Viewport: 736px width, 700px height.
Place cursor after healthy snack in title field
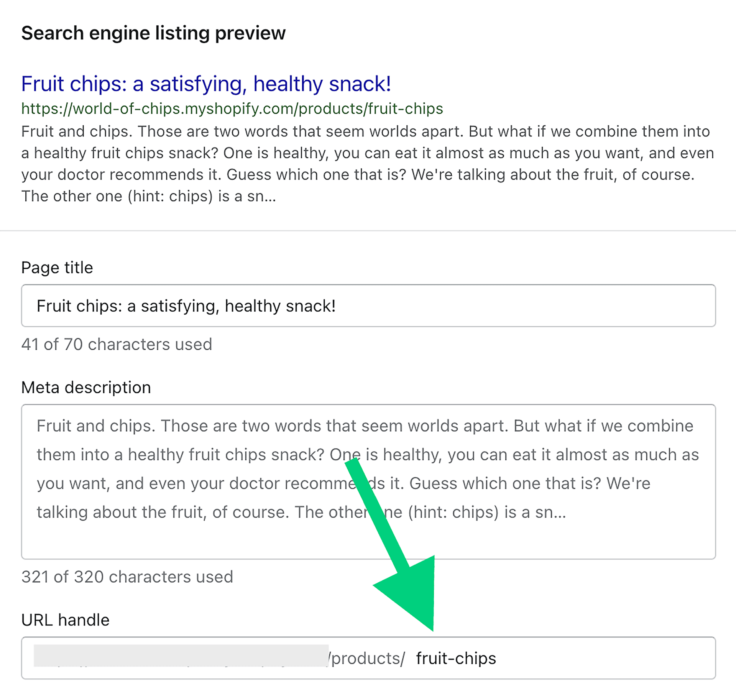(337, 306)
